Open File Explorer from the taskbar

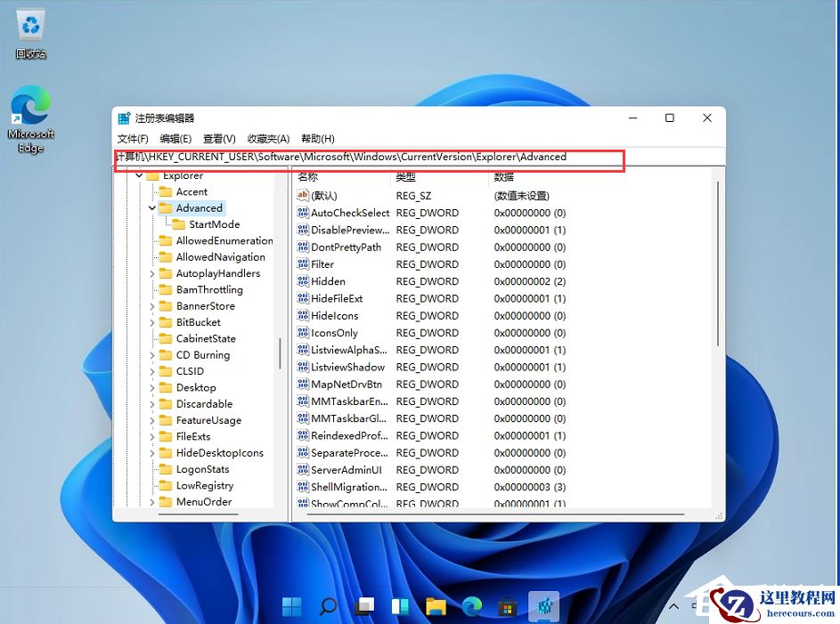pyautogui.click(x=436, y=606)
